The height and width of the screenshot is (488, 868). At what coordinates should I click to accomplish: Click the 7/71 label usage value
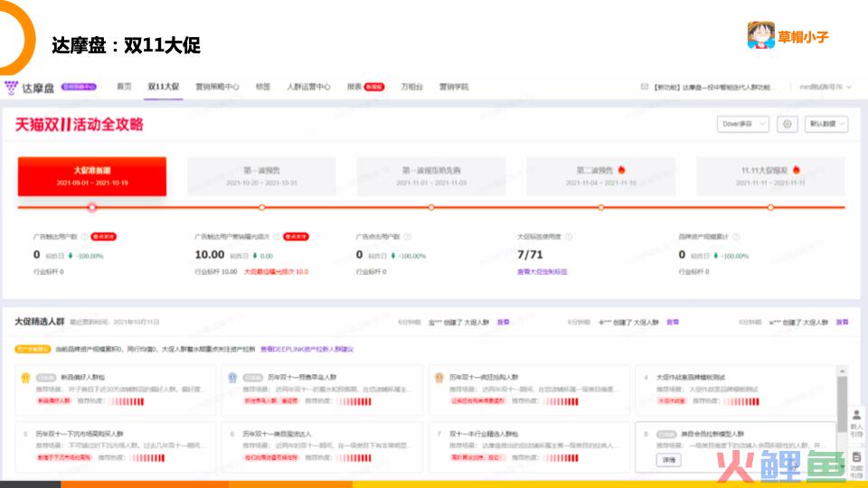point(530,255)
